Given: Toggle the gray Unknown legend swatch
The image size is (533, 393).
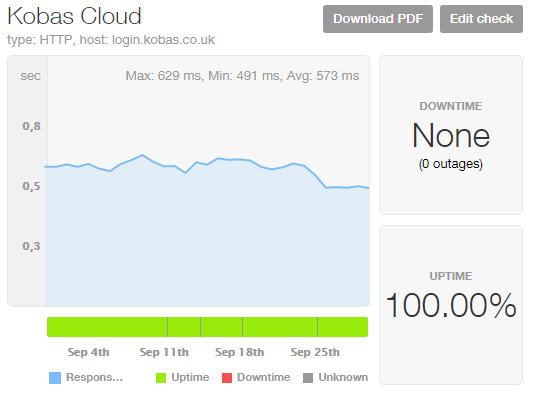Looking at the screenshot, I should coord(308,378).
